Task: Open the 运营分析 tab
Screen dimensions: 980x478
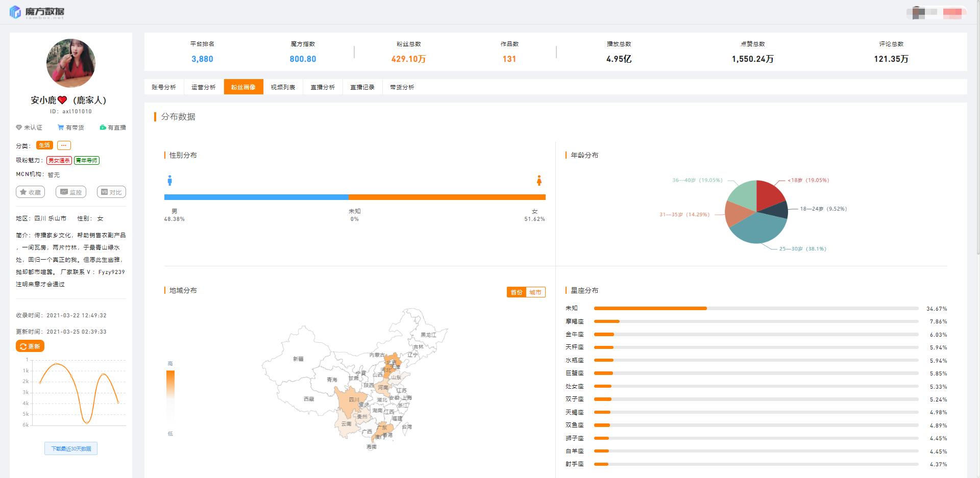Action: coord(204,87)
